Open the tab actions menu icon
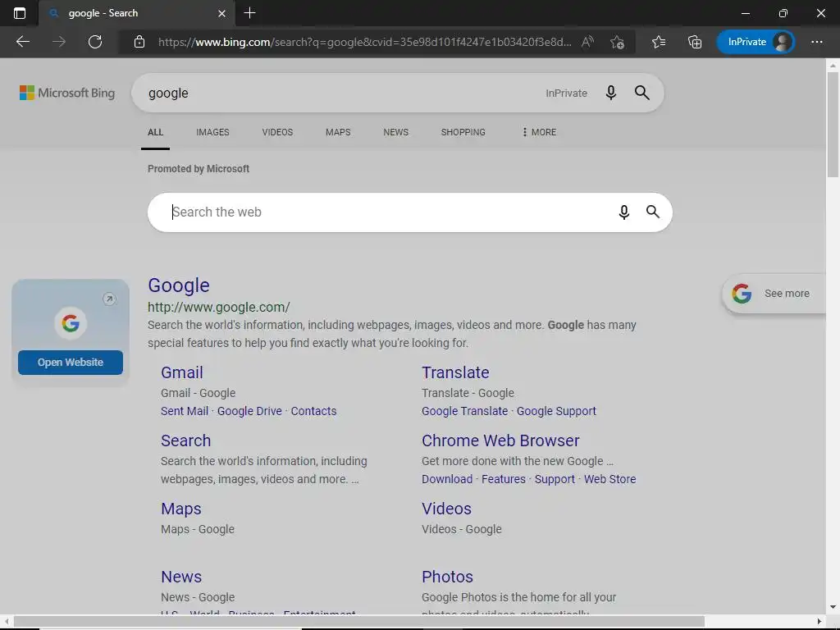Image resolution: width=840 pixels, height=630 pixels. point(20,13)
